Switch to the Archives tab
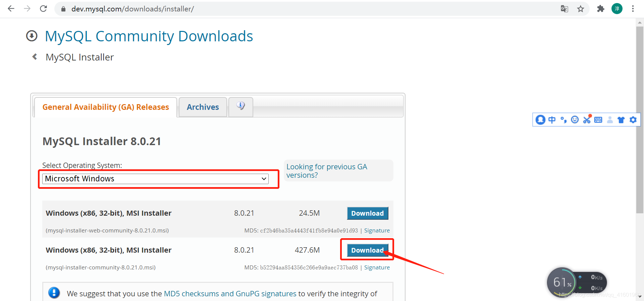644x301 pixels. [x=203, y=107]
